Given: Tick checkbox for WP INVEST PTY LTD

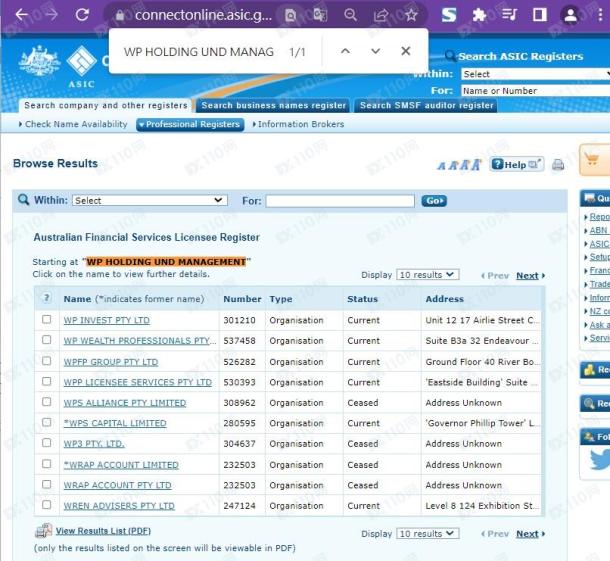Looking at the screenshot, I should 47,319.
